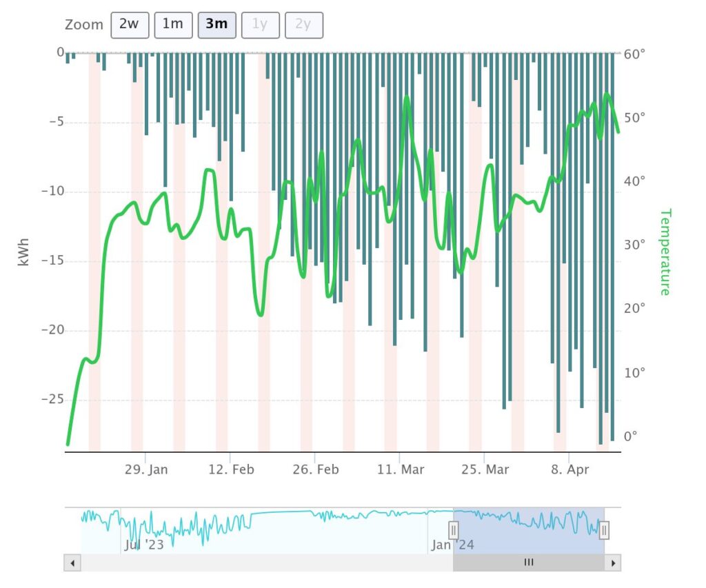Click the 8. Apr date label
The width and height of the screenshot is (706, 588).
pyautogui.click(x=569, y=470)
